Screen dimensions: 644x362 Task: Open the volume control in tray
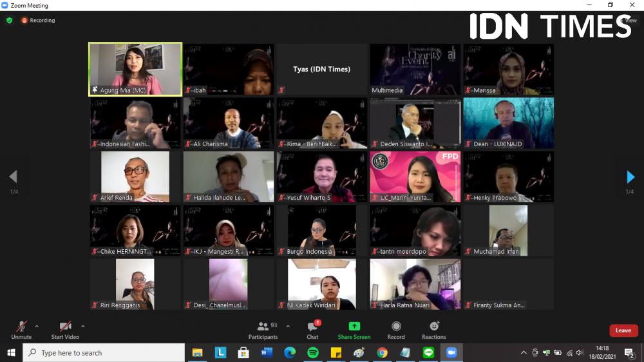(580, 352)
